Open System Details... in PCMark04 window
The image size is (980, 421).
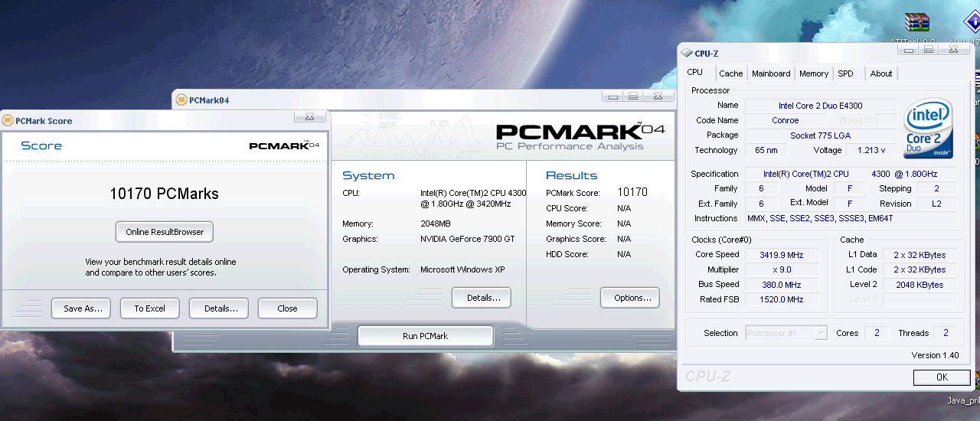coord(482,298)
